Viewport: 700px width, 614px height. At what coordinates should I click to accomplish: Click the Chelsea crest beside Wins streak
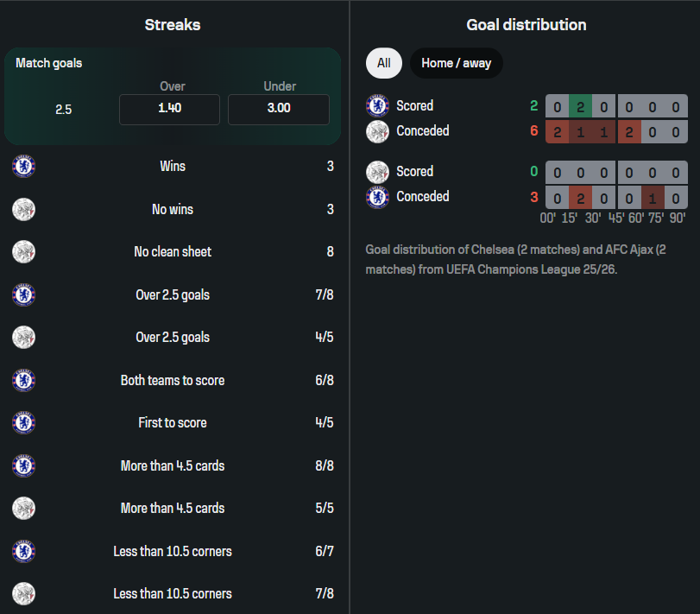click(24, 166)
